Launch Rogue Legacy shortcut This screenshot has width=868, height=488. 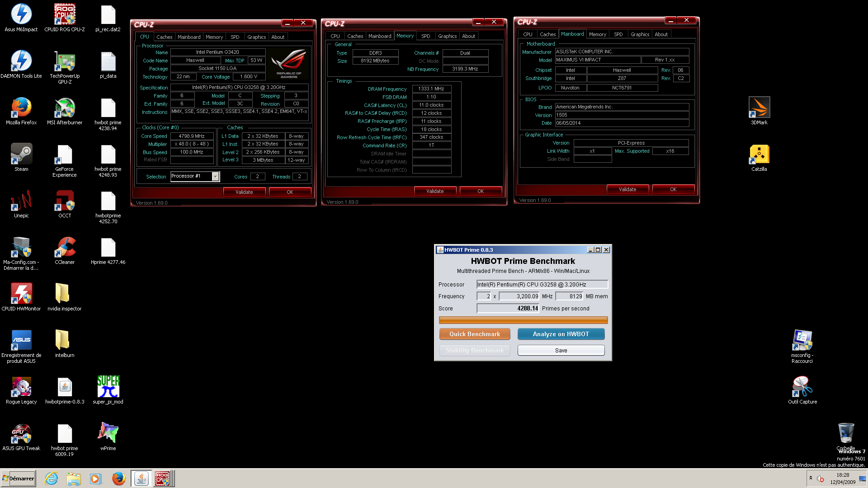point(21,390)
